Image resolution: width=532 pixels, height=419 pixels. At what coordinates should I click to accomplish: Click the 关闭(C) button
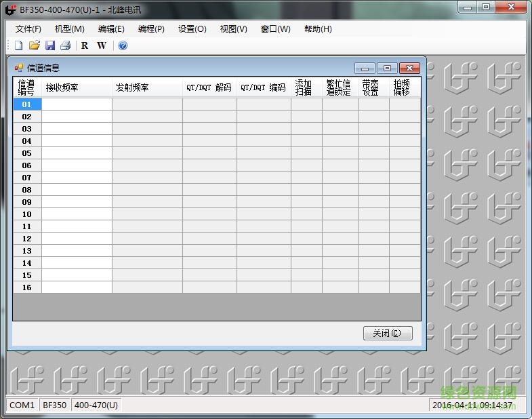click(x=388, y=333)
